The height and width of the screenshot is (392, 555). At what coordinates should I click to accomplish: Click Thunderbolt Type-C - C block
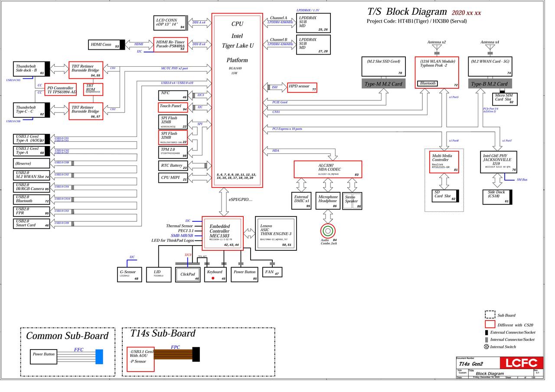tap(32, 110)
